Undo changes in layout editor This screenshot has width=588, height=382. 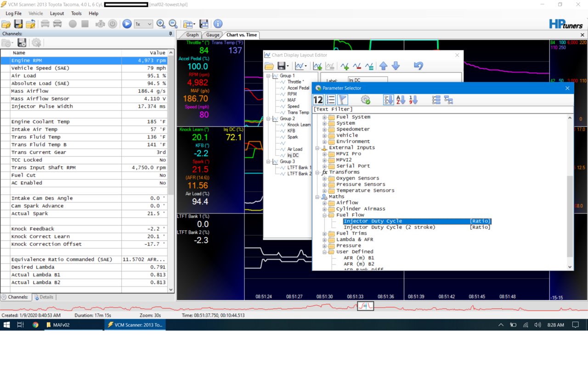click(418, 67)
